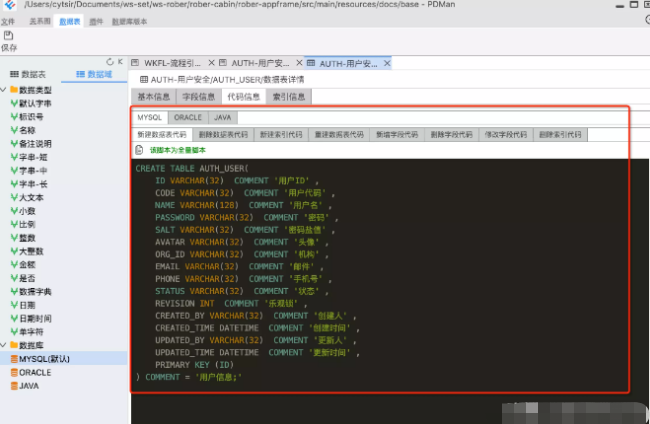The image size is (650, 424).
Task: Click the script note icon above code
Action: tap(140, 149)
